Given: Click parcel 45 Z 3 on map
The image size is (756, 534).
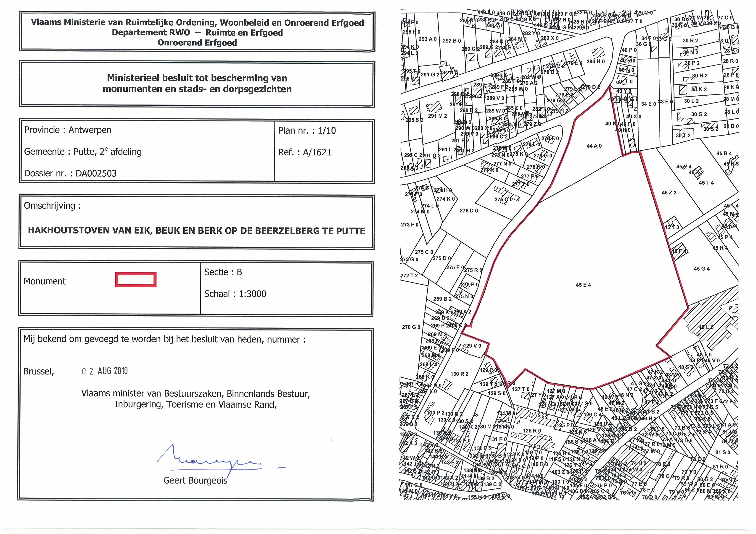Looking at the screenshot, I should (669, 192).
